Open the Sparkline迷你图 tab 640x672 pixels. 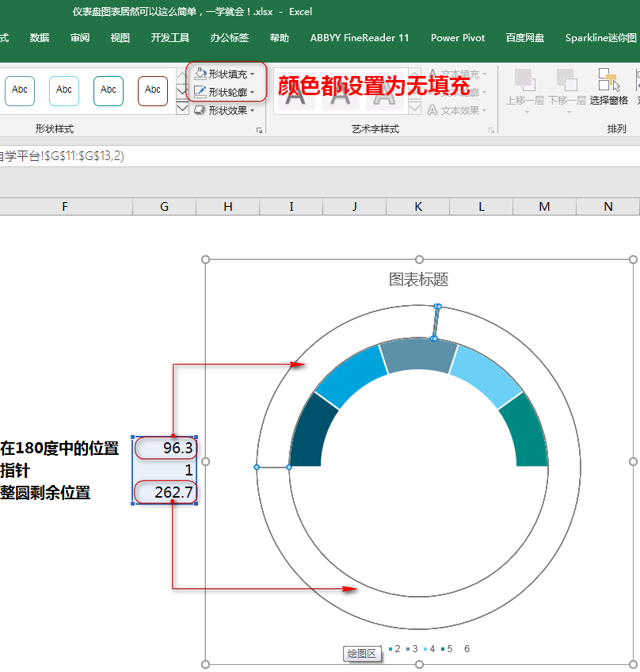[600, 38]
